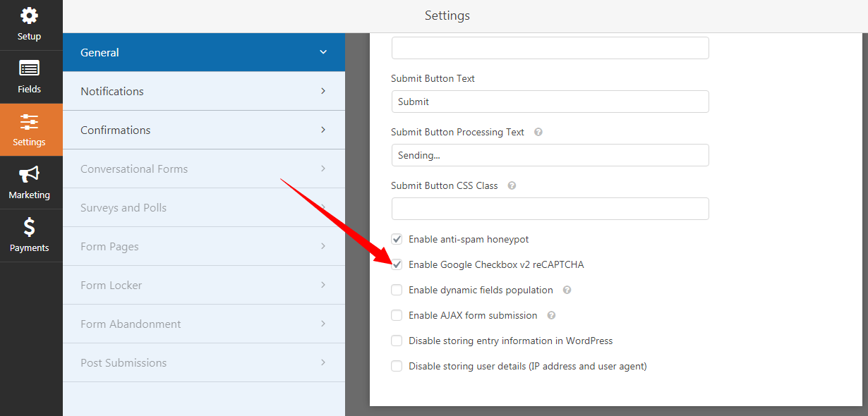868x416 pixels.
Task: Open the Confirmations settings section
Action: coord(204,130)
